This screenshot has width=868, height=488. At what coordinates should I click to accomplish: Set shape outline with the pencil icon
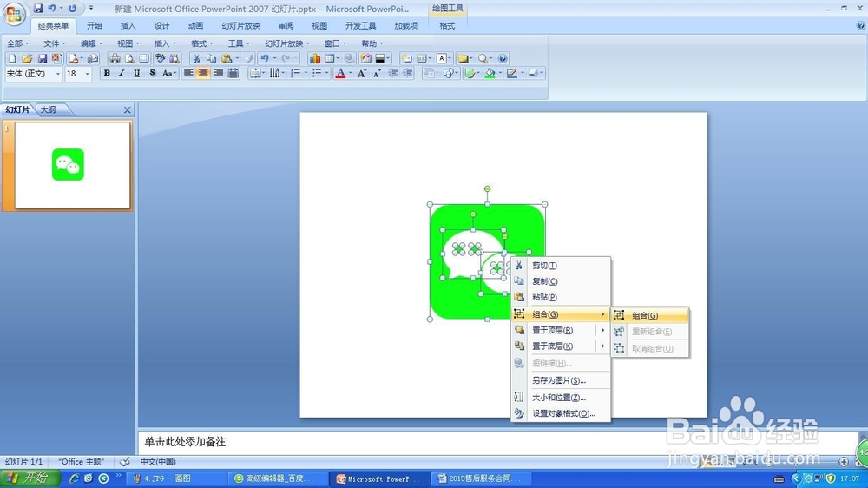pyautogui.click(x=511, y=73)
